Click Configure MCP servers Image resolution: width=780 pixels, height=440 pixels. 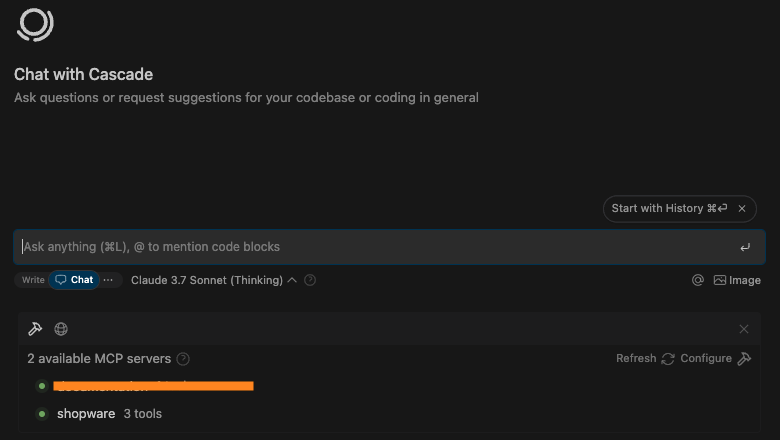click(x=715, y=358)
